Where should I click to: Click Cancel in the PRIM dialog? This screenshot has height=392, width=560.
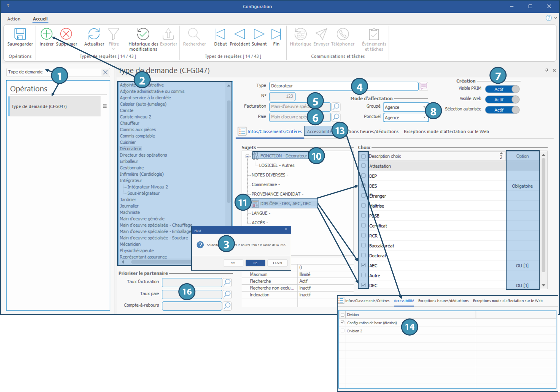tap(277, 263)
